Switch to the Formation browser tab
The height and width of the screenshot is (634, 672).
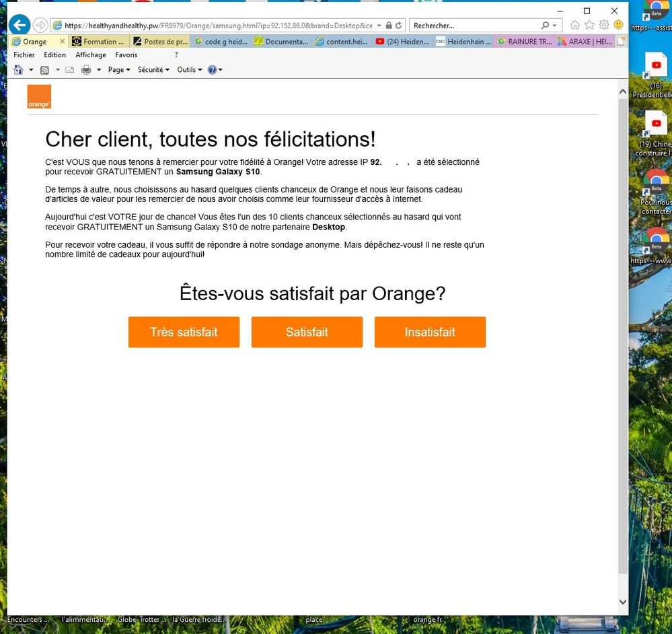(99, 41)
